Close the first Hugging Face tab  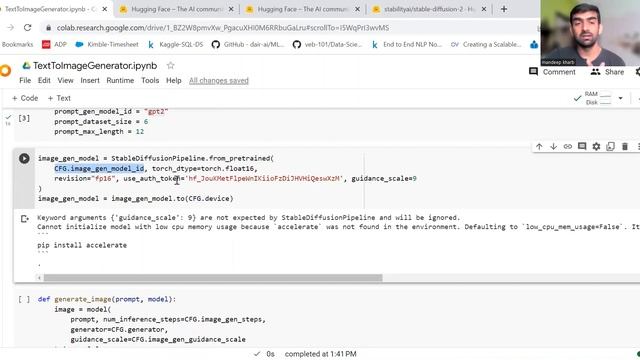(231, 9)
